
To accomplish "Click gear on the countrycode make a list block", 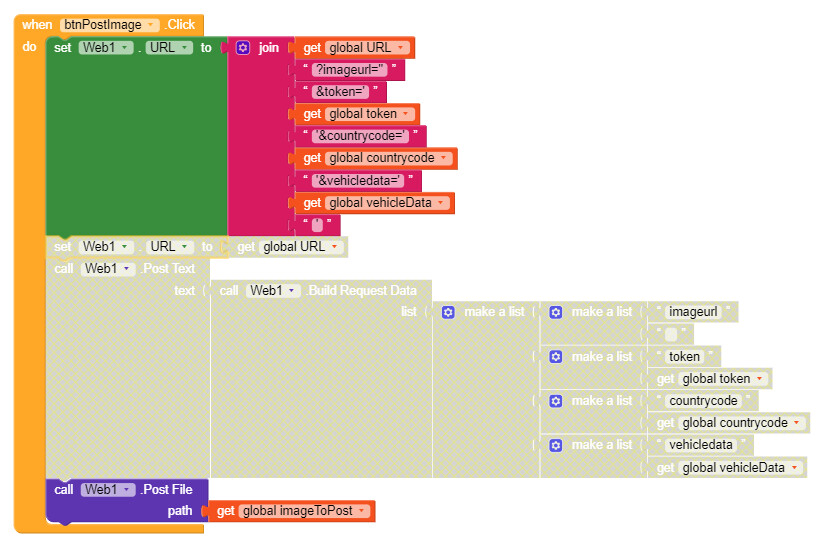I will [x=556, y=401].
